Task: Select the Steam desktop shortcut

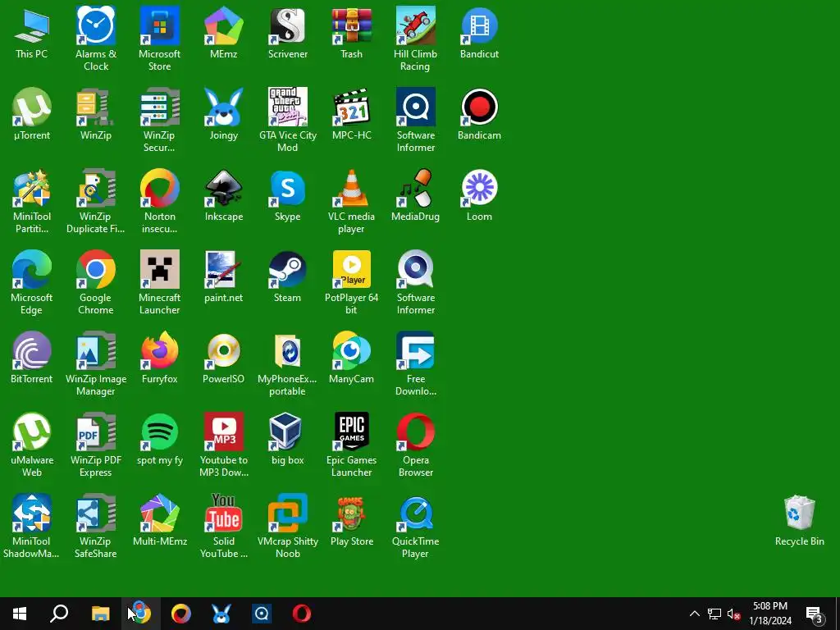Action: point(288,277)
